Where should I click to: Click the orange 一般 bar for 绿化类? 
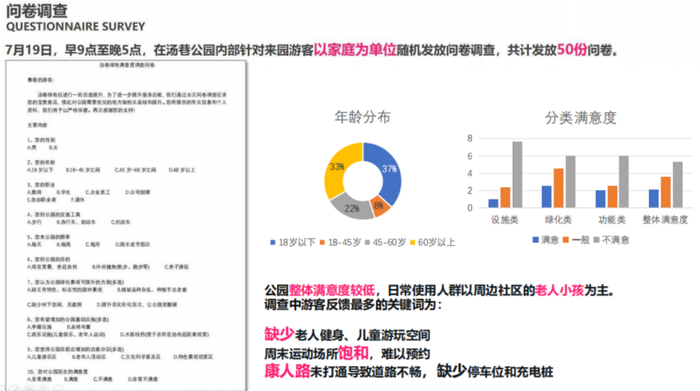(558, 188)
